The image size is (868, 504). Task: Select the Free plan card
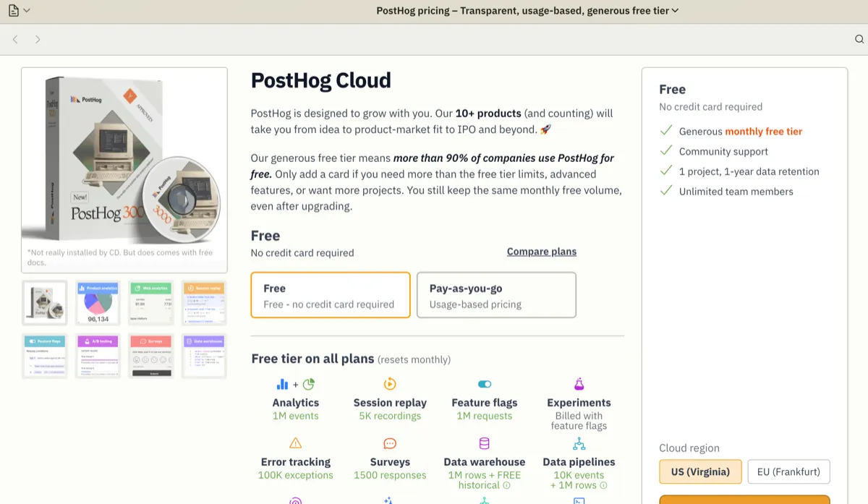point(330,295)
